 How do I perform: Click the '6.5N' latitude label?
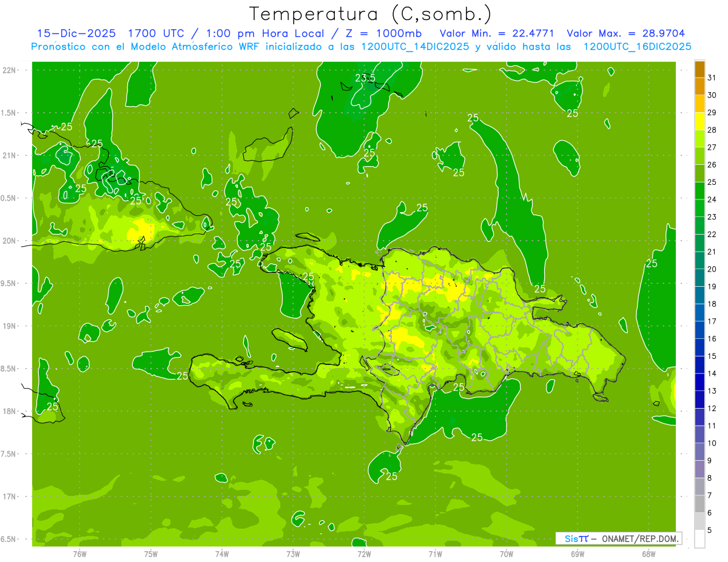click(x=8, y=539)
